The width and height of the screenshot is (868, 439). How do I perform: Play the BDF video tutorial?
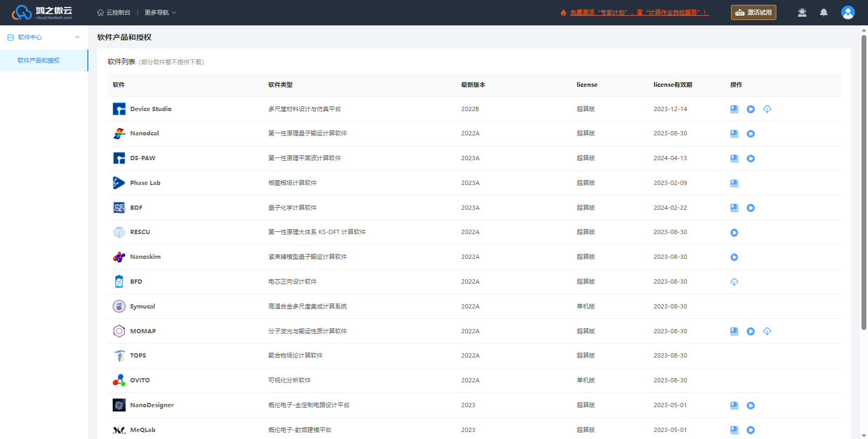click(750, 208)
